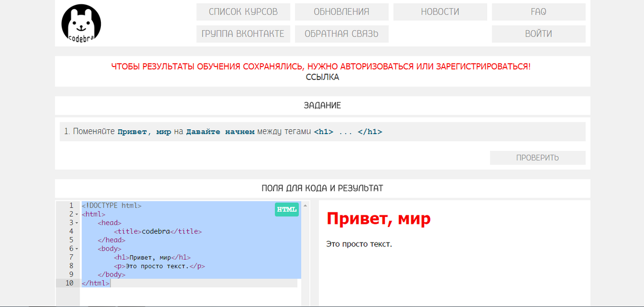The height and width of the screenshot is (307, 644).
Task: Open СПИСОК КУРСОВ menu item
Action: pyautogui.click(x=243, y=12)
